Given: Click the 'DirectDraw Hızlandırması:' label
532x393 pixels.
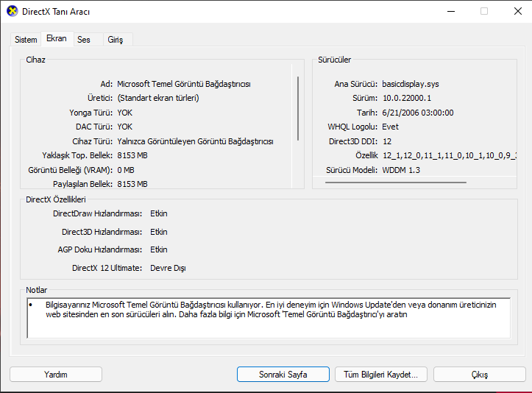Looking at the screenshot, I should pyautogui.click(x=97, y=213).
